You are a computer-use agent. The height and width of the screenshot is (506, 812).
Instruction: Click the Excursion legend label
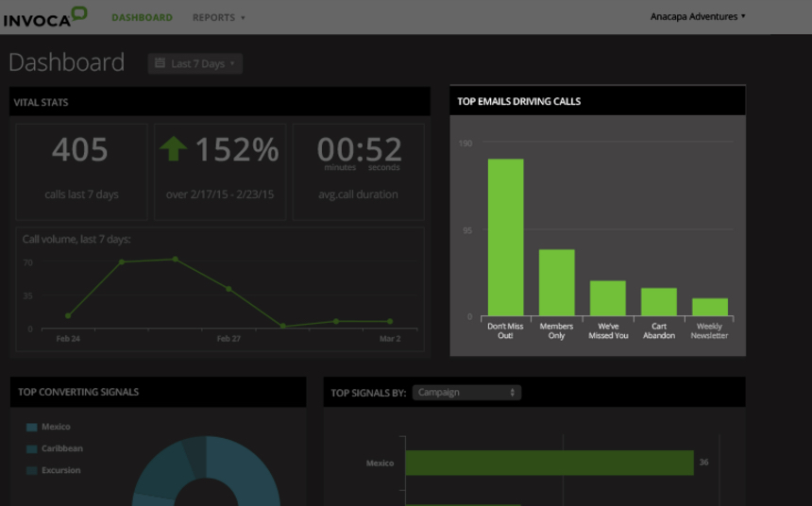[x=61, y=470]
